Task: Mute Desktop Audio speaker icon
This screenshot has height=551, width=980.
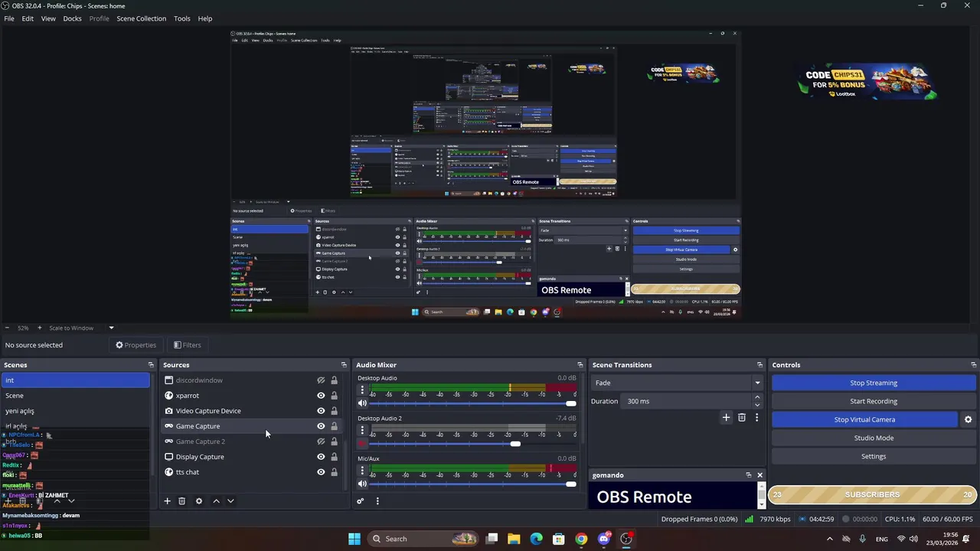Action: pyautogui.click(x=362, y=403)
